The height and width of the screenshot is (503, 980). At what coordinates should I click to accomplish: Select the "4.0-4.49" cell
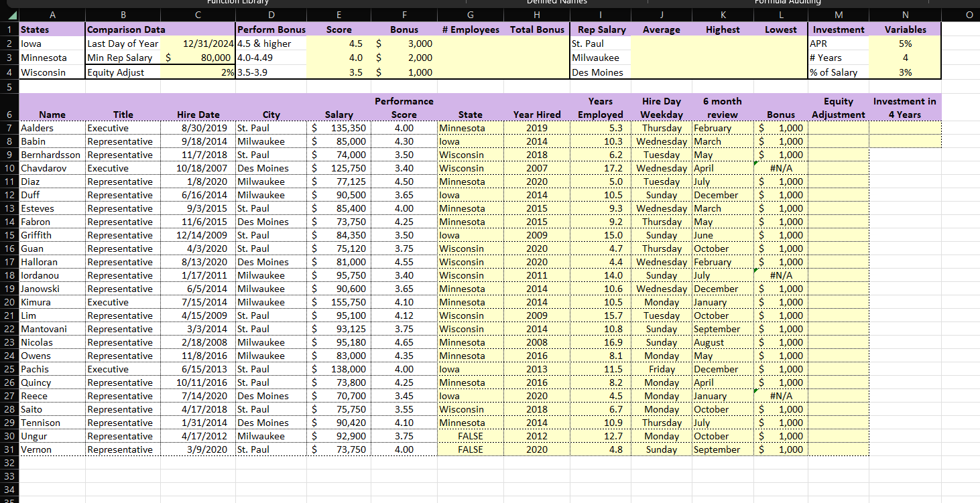271,58
